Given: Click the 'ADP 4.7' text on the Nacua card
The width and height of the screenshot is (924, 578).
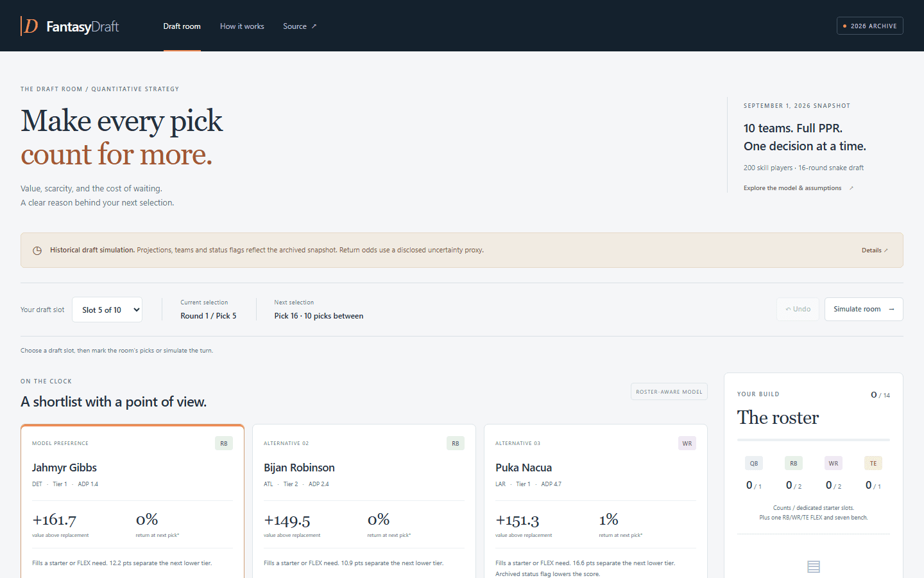Looking at the screenshot, I should pos(551,484).
